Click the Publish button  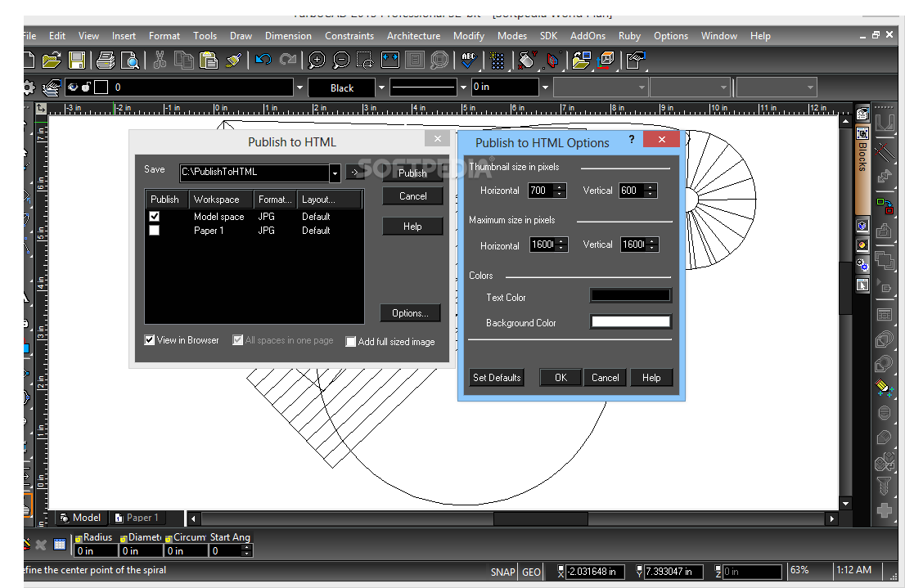click(412, 173)
